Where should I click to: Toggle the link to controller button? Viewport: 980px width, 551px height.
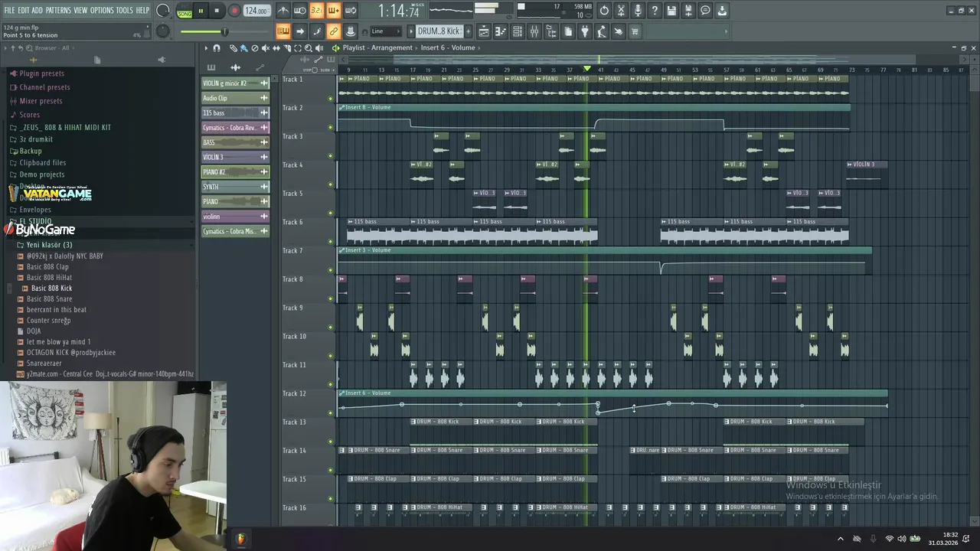tap(333, 31)
